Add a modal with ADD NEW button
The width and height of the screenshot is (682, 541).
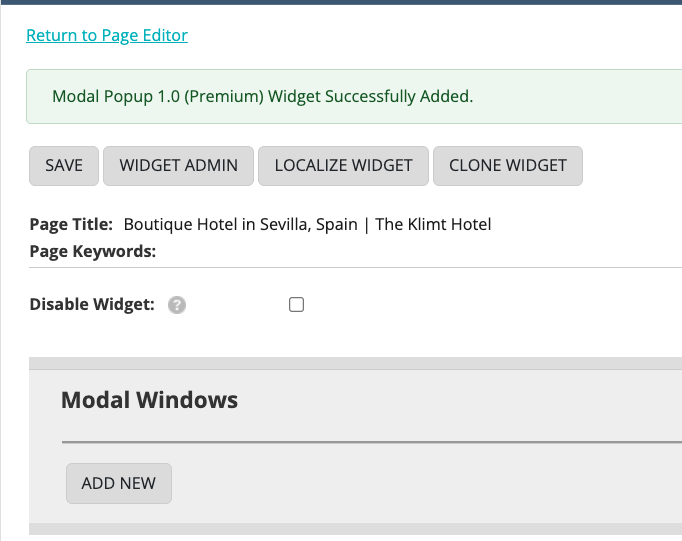point(118,483)
